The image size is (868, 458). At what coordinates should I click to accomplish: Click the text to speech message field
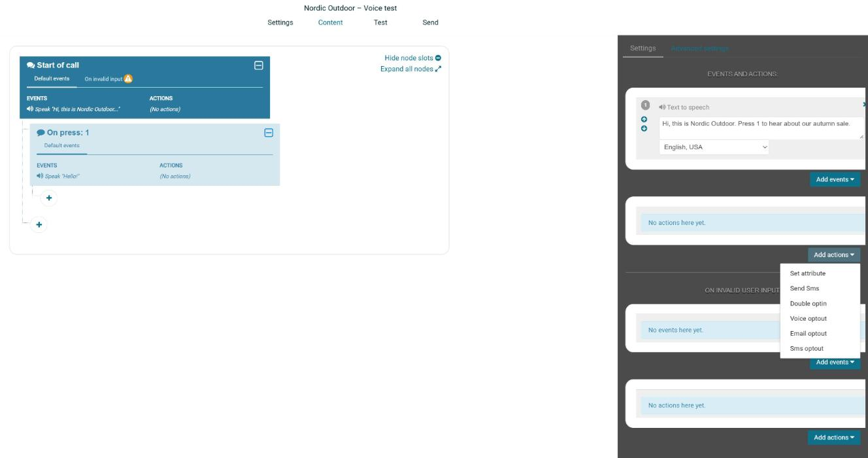tap(761, 128)
